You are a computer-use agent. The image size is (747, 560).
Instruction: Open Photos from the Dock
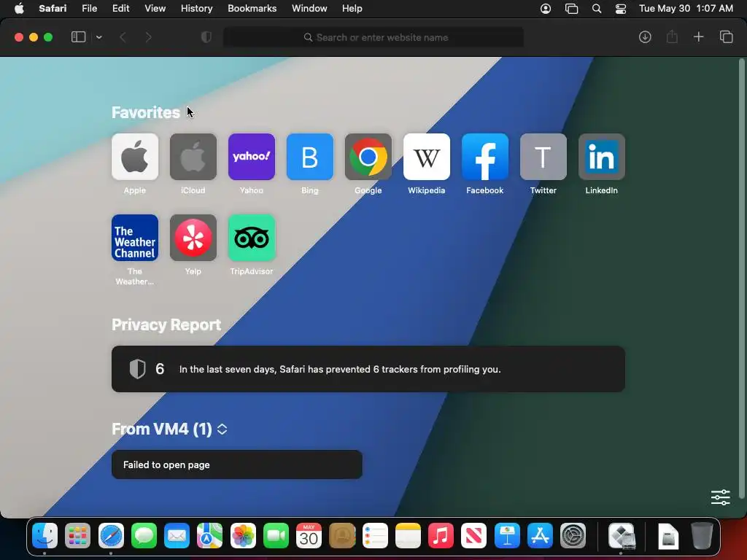(243, 536)
